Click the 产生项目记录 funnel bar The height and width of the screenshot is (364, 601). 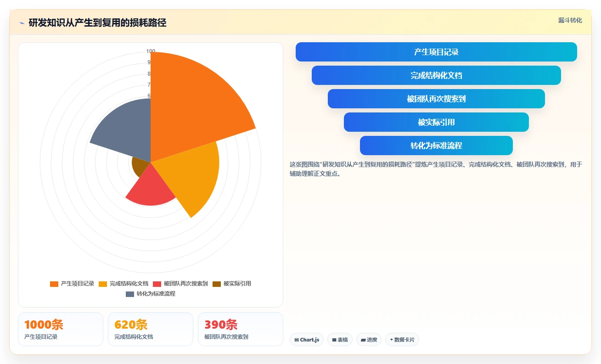436,52
